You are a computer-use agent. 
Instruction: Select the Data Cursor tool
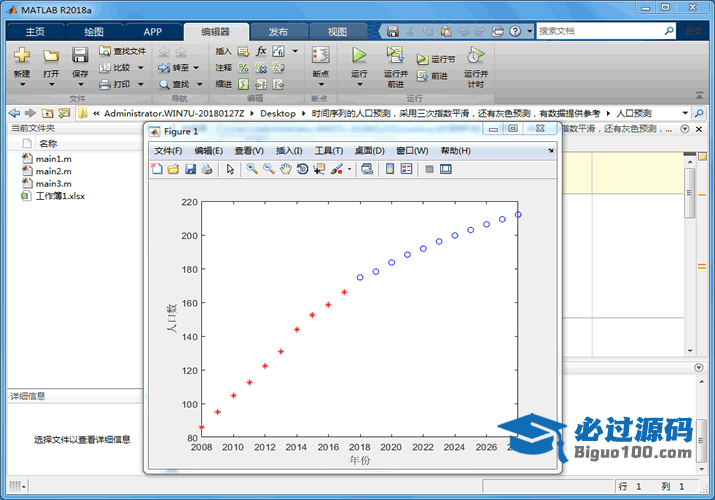pyautogui.click(x=319, y=169)
